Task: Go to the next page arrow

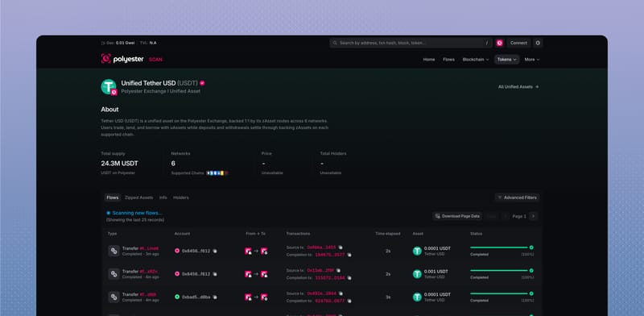Action: click(533, 216)
